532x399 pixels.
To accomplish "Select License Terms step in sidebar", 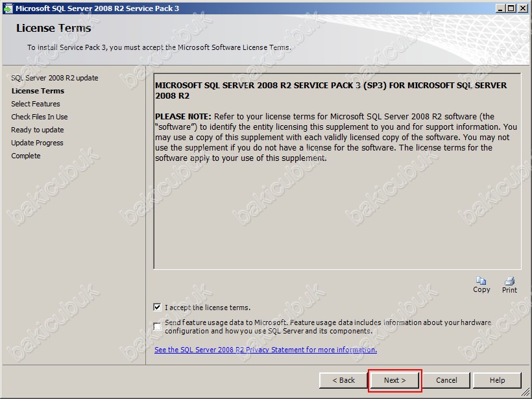I will (38, 91).
